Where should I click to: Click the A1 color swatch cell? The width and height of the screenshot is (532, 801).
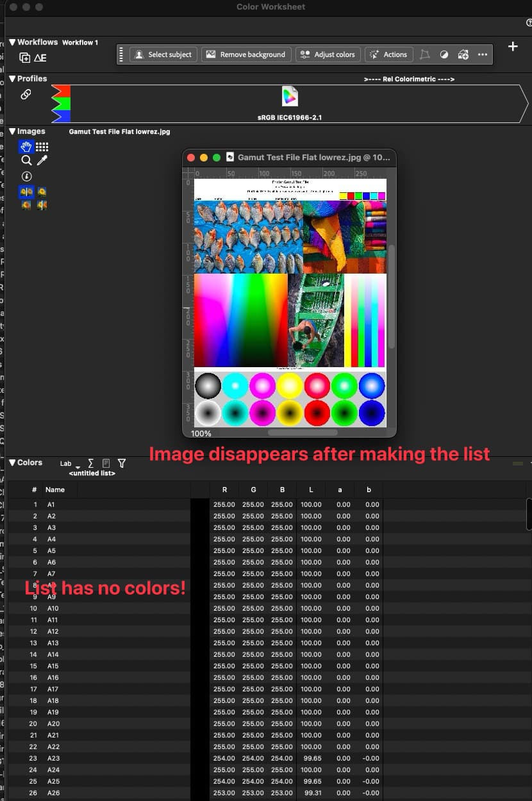200,505
